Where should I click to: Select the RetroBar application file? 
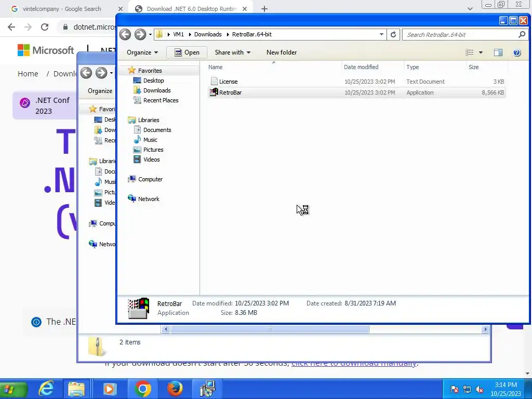tap(356, 92)
